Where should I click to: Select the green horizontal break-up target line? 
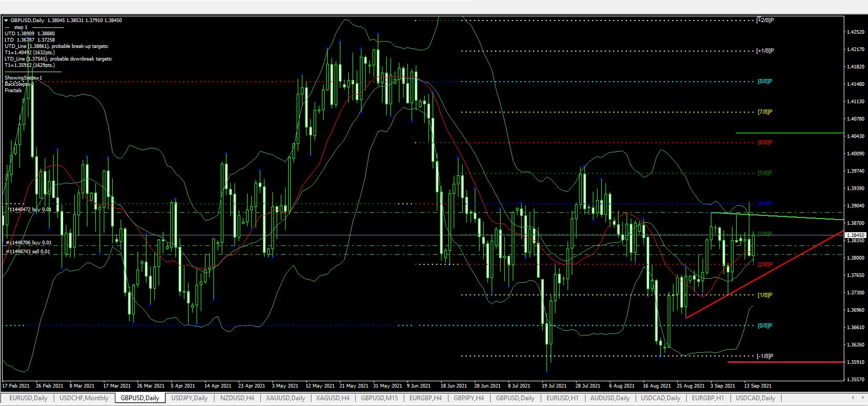(789, 133)
